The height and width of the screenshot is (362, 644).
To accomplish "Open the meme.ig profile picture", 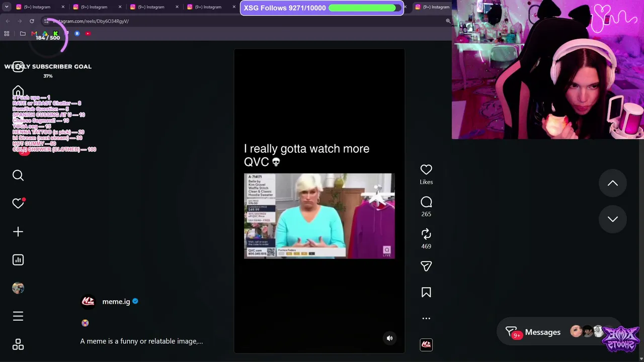I will 88,301.
